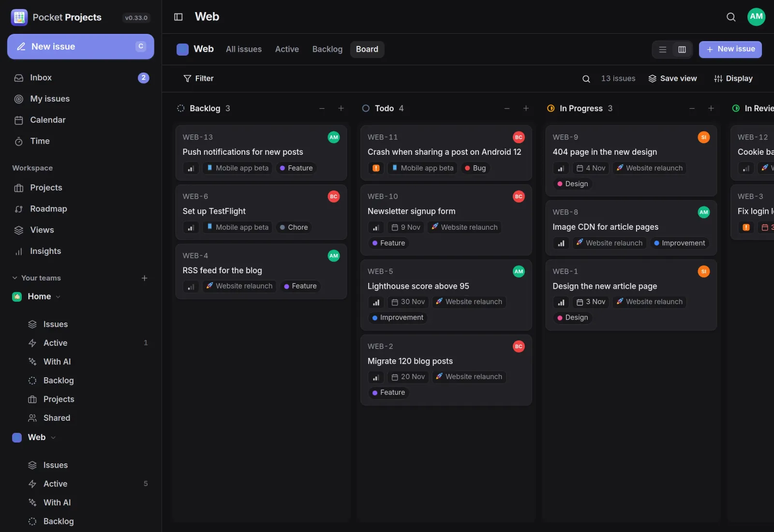Change Bug label on WEB-11
Image resolution: width=774 pixels, height=532 pixels.
tap(475, 168)
